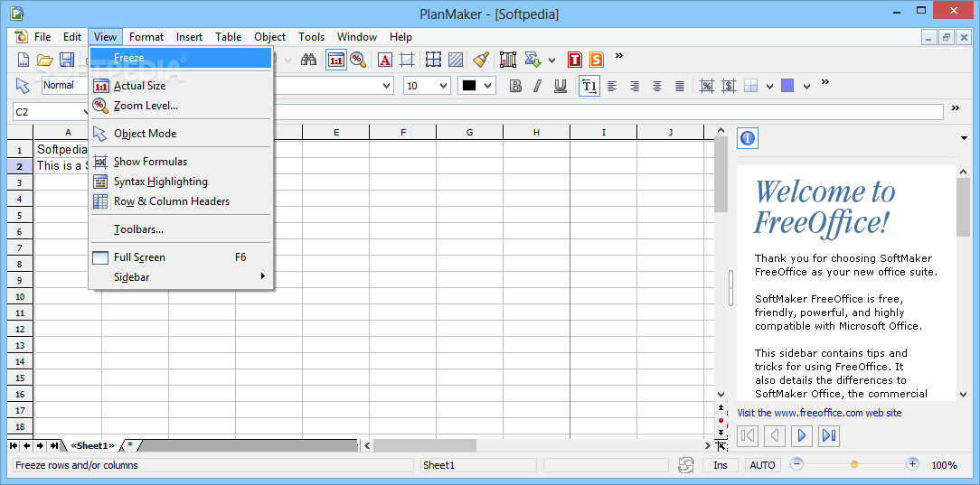This screenshot has width=980, height=485.
Task: Click the zoom slider handle
Action: click(854, 464)
